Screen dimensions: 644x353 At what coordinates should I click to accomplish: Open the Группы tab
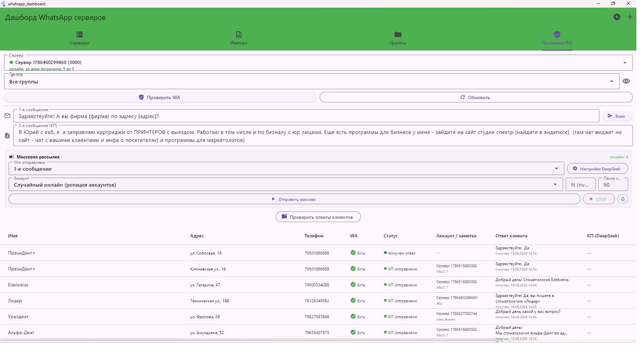pyautogui.click(x=398, y=38)
